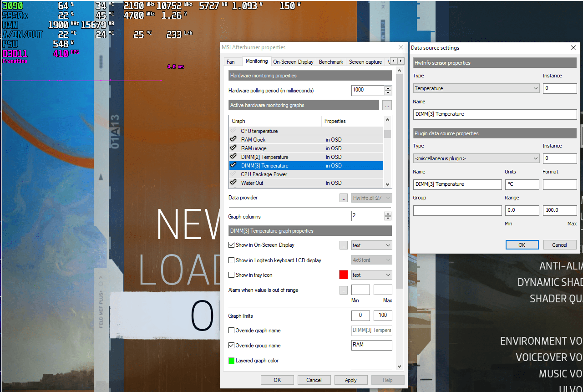Open the Screen capture tab

tap(365, 62)
